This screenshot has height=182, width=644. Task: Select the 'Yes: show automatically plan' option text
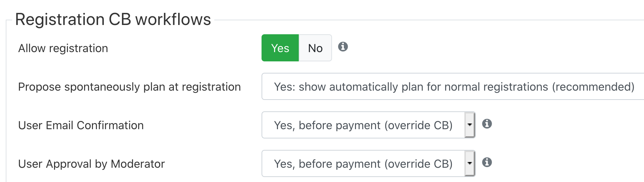tap(454, 87)
